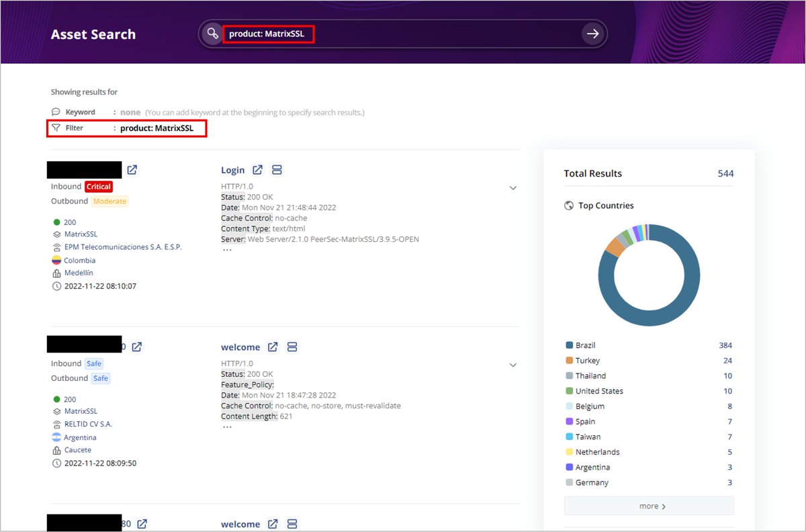Image resolution: width=806 pixels, height=532 pixels.
Task: Select United States in top countries list
Action: point(599,391)
